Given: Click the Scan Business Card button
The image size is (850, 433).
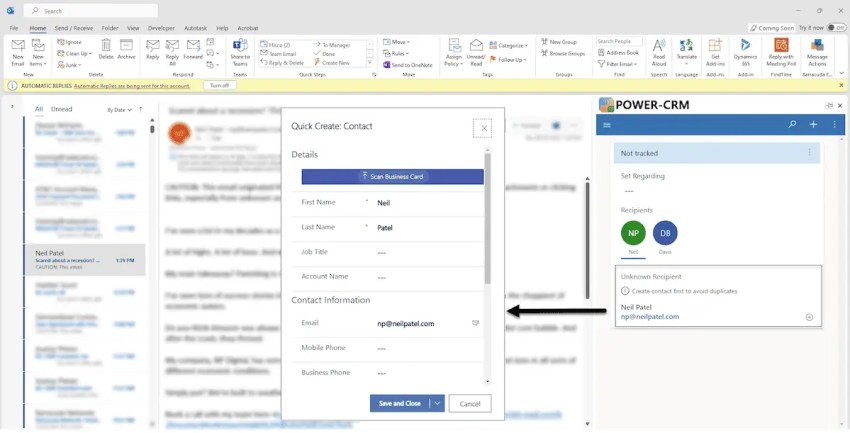Looking at the screenshot, I should pyautogui.click(x=392, y=177).
